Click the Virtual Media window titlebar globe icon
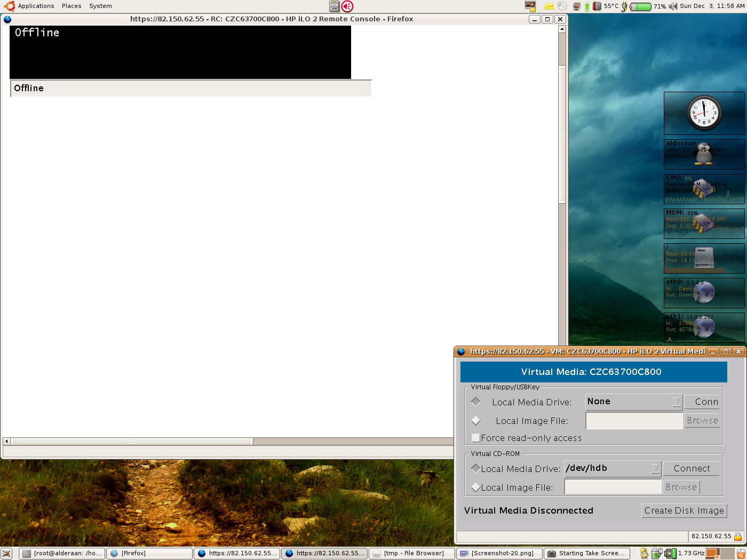 461,351
